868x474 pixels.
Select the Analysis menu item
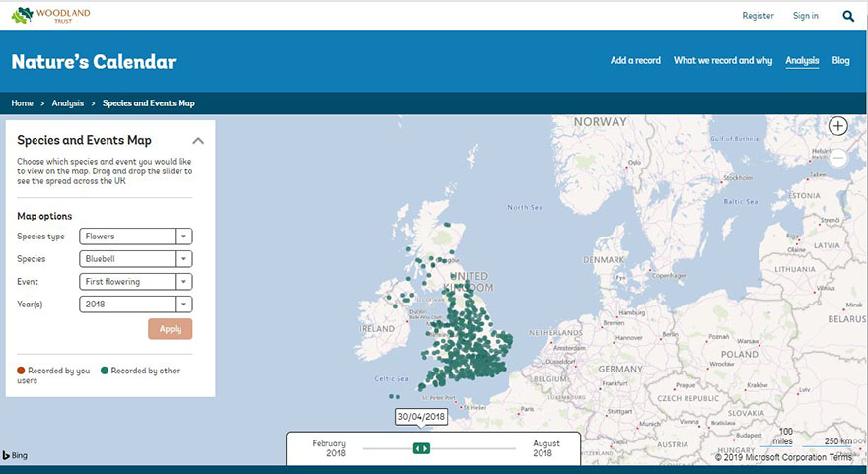pyautogui.click(x=802, y=61)
